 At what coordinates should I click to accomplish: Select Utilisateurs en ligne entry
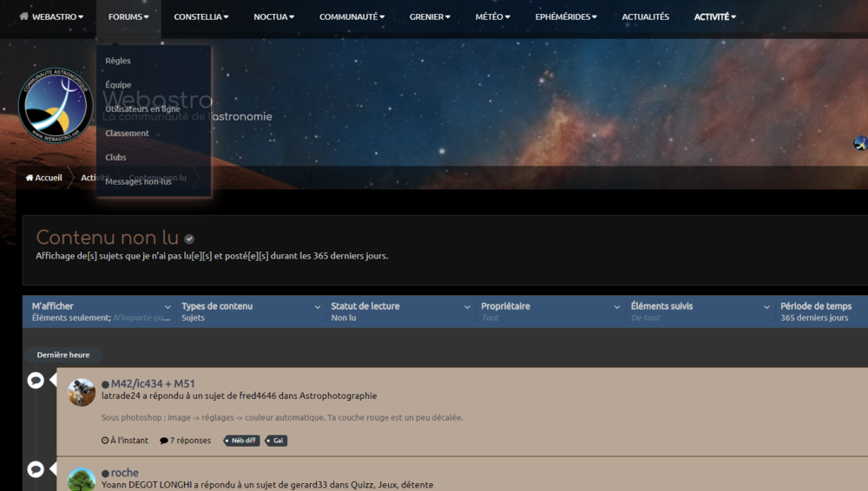(143, 109)
